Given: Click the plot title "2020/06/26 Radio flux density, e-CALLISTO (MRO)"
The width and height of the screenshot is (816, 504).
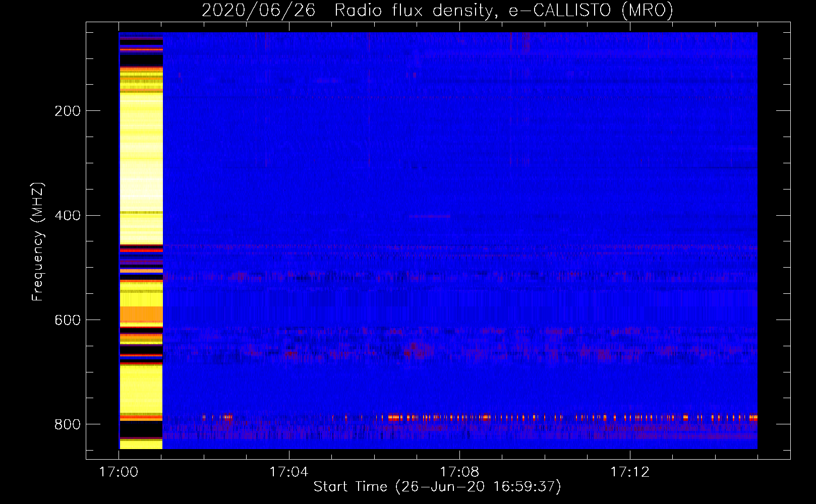Looking at the screenshot, I should click(x=437, y=10).
